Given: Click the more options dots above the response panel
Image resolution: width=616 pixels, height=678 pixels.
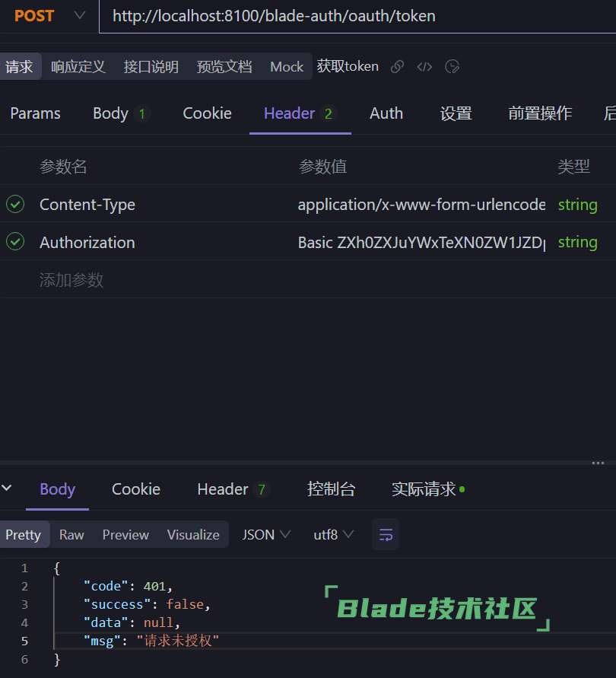Looking at the screenshot, I should (597, 463).
